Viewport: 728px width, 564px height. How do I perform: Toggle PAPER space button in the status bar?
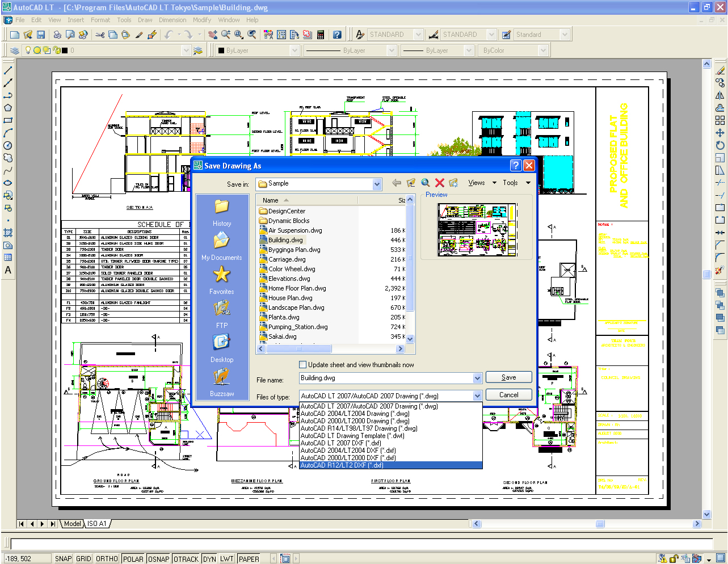coord(249,559)
